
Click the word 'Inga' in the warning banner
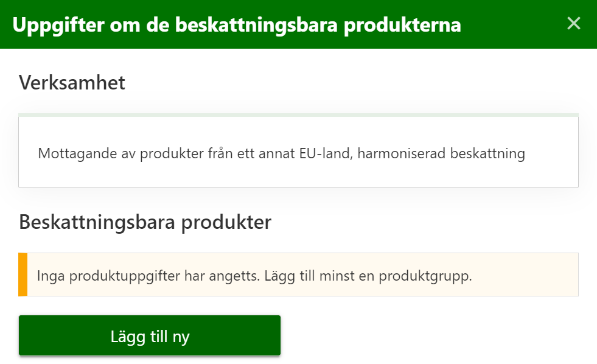[51, 276]
